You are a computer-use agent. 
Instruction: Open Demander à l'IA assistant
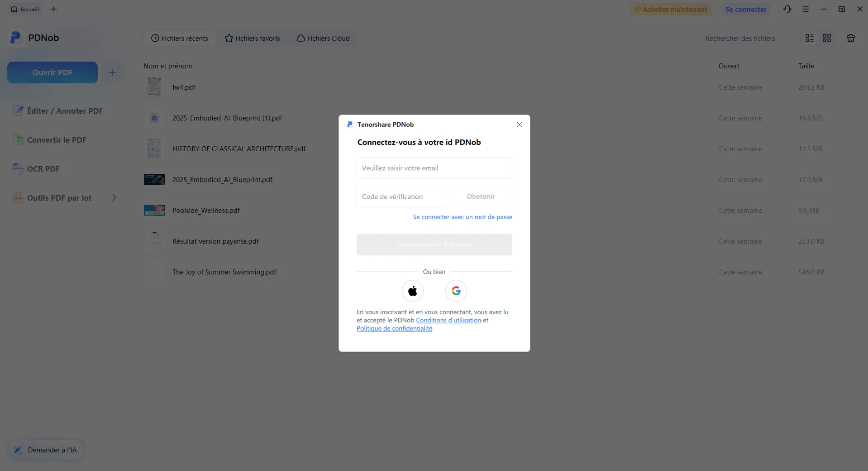point(45,450)
